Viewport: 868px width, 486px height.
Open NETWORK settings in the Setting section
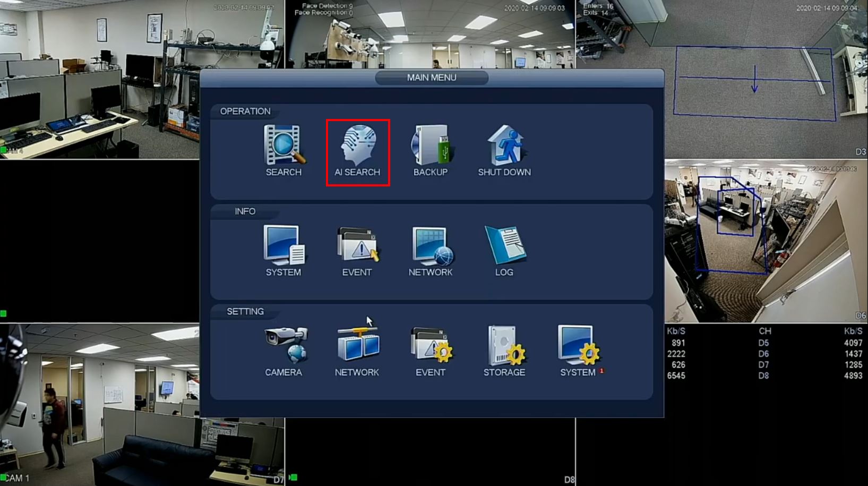[357, 351]
